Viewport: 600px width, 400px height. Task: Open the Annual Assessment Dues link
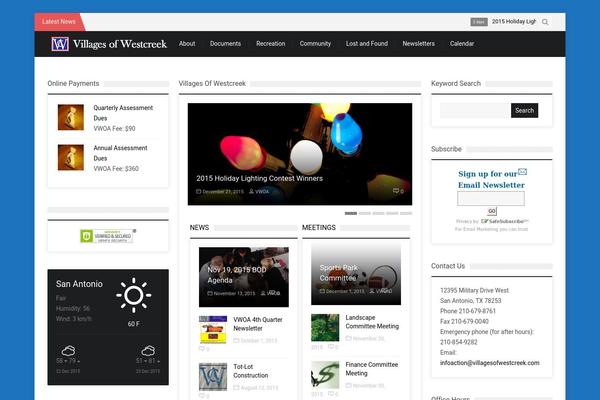[120, 153]
